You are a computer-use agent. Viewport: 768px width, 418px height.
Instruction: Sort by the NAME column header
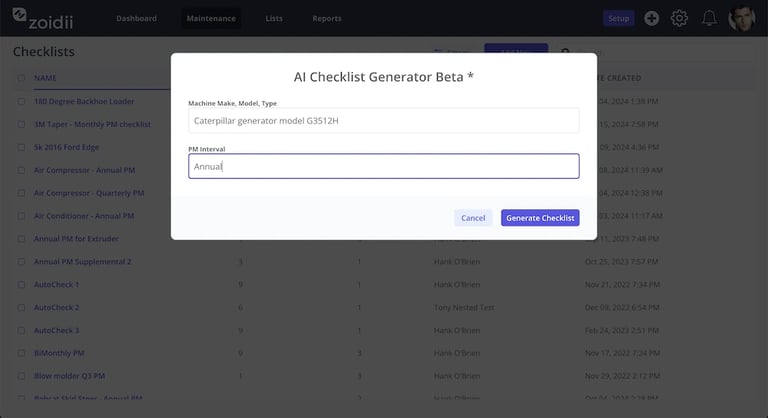(45, 78)
